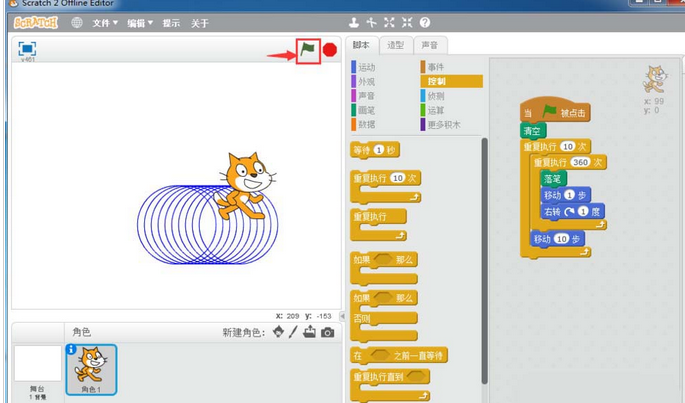Select the 事件 block category

[436, 67]
